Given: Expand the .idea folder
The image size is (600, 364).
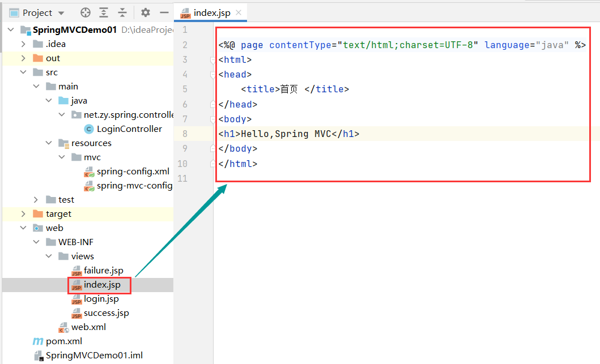Looking at the screenshot, I should pos(23,44).
